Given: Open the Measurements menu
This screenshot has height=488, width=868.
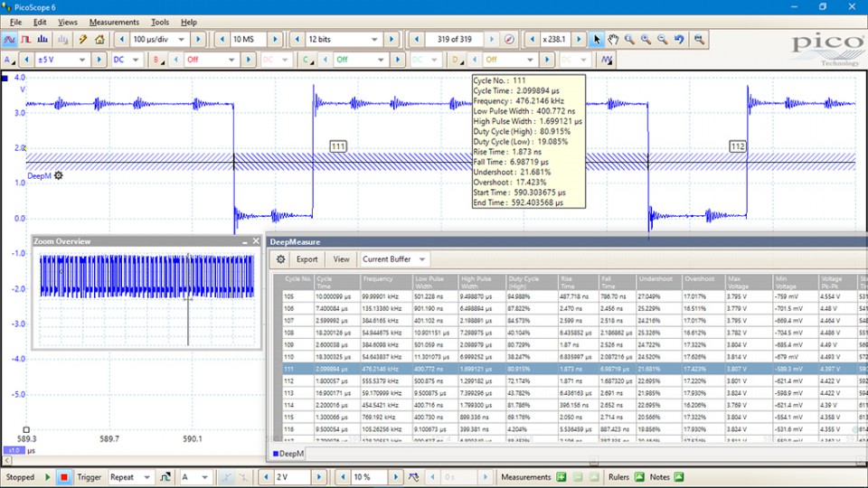Looking at the screenshot, I should (x=114, y=22).
